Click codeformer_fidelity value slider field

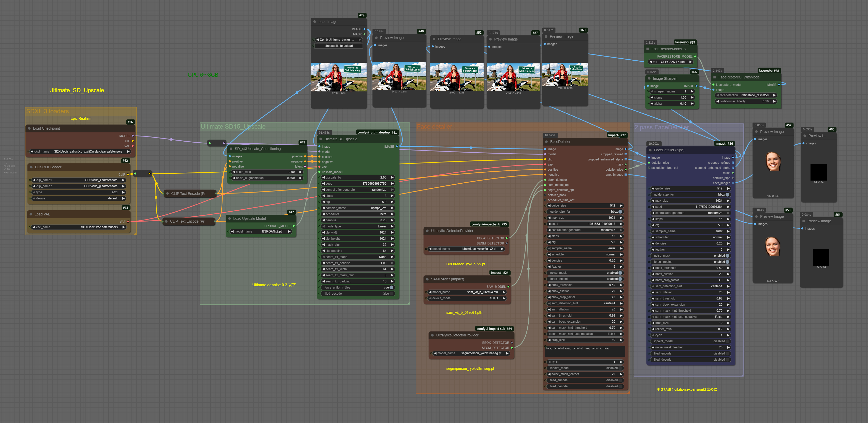coord(746,101)
